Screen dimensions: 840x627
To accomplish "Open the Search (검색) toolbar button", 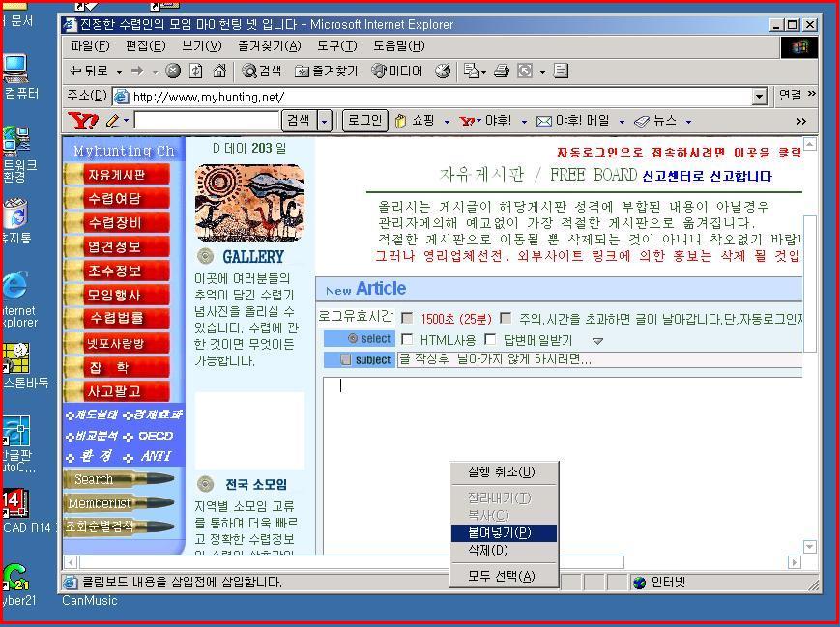I will 261,71.
